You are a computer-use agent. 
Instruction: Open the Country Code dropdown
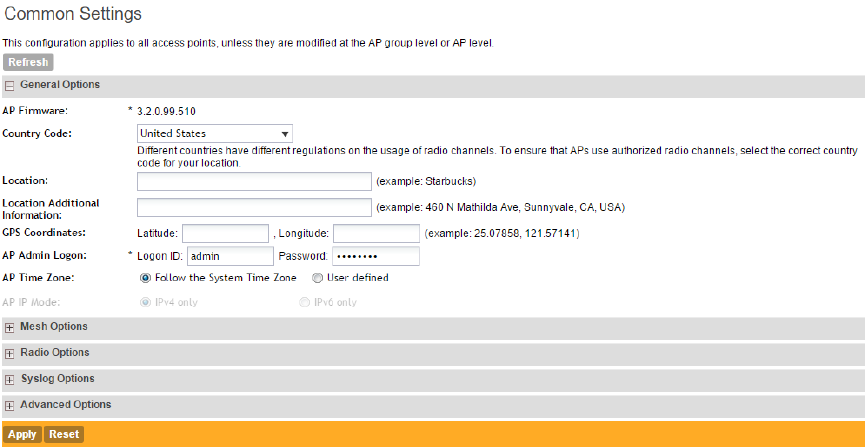(214, 133)
